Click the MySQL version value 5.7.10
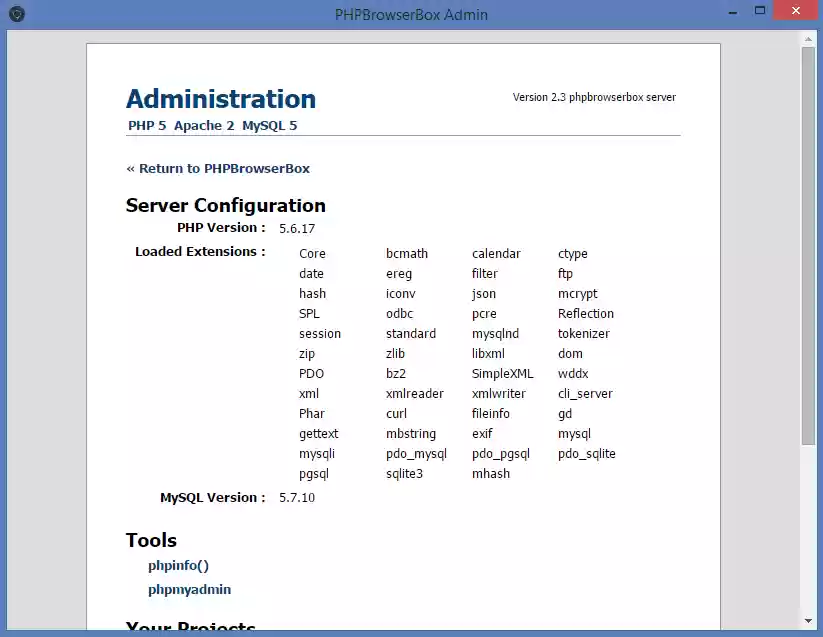Image resolution: width=823 pixels, height=637 pixels. (297, 498)
